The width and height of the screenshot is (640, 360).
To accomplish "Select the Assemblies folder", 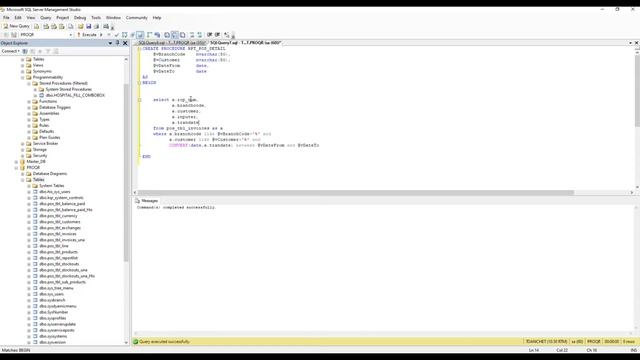I will [x=49, y=113].
